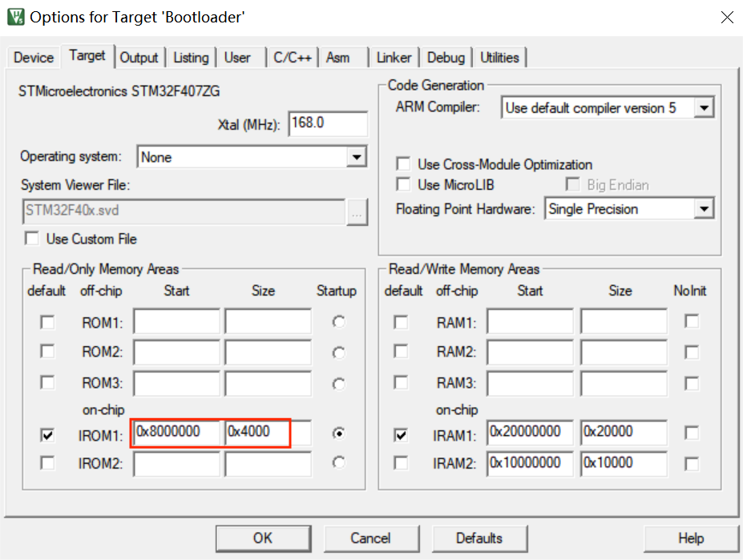Confirm settings with the OK button
Viewport: 743px width, 560px height.
pyautogui.click(x=263, y=538)
